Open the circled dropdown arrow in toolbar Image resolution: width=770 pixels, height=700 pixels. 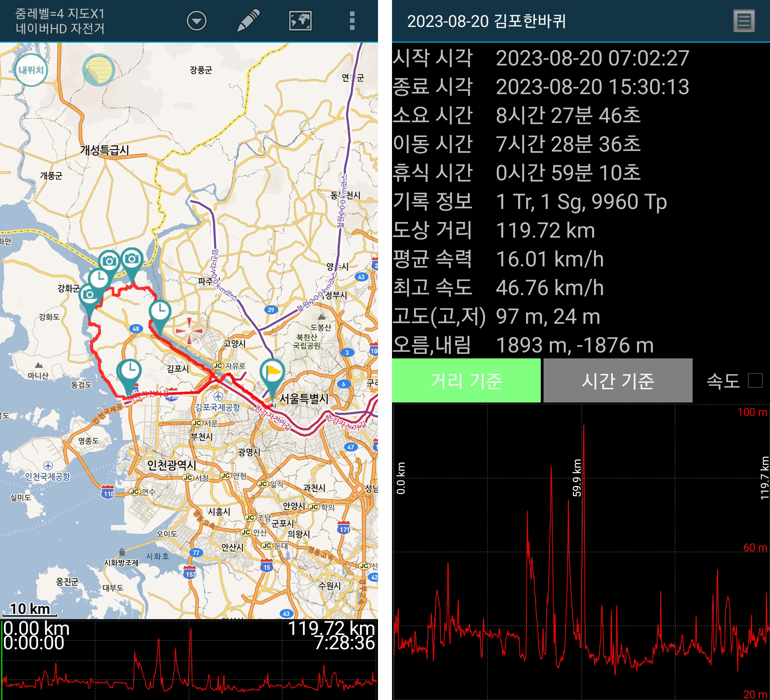[197, 21]
